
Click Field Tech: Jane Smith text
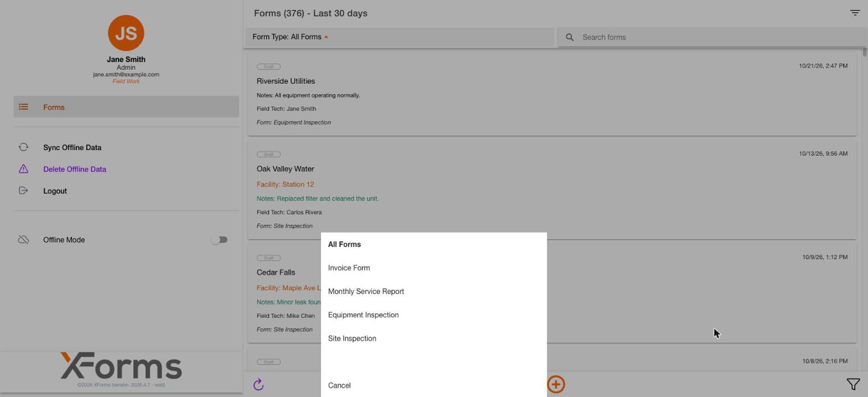[x=286, y=109]
